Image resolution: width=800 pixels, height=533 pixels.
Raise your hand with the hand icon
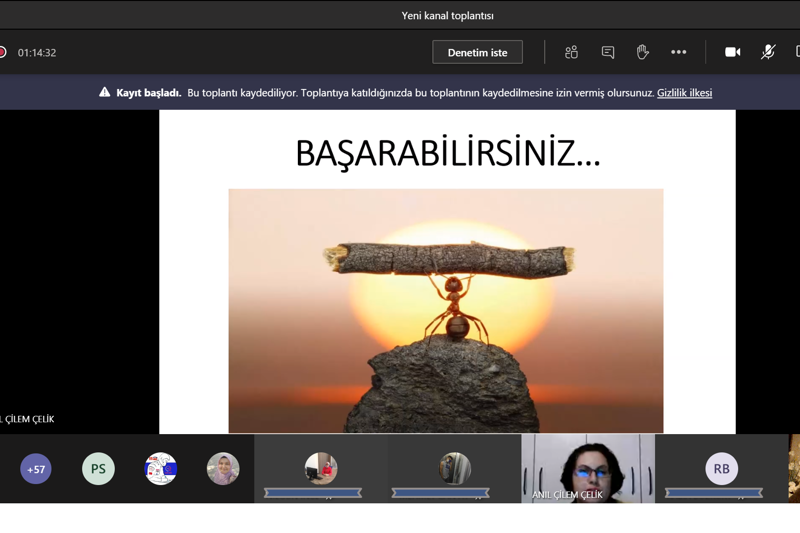(x=642, y=52)
